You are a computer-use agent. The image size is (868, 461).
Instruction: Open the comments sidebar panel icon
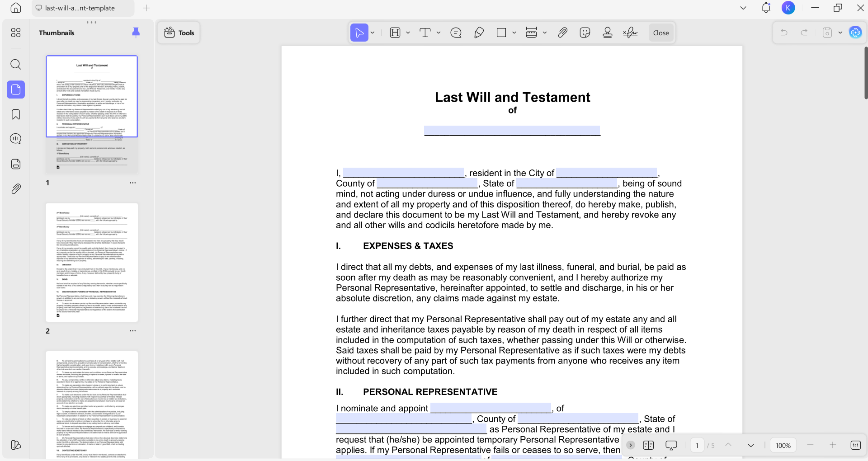point(16,138)
